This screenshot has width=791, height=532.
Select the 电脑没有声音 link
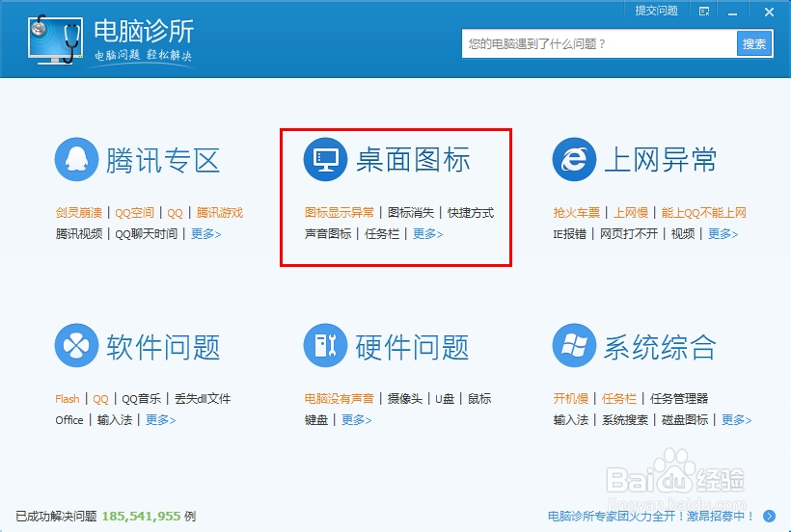[339, 399]
